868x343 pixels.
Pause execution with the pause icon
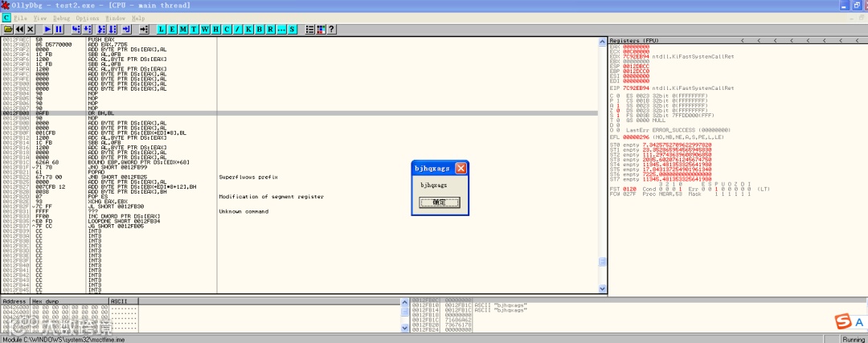click(59, 30)
